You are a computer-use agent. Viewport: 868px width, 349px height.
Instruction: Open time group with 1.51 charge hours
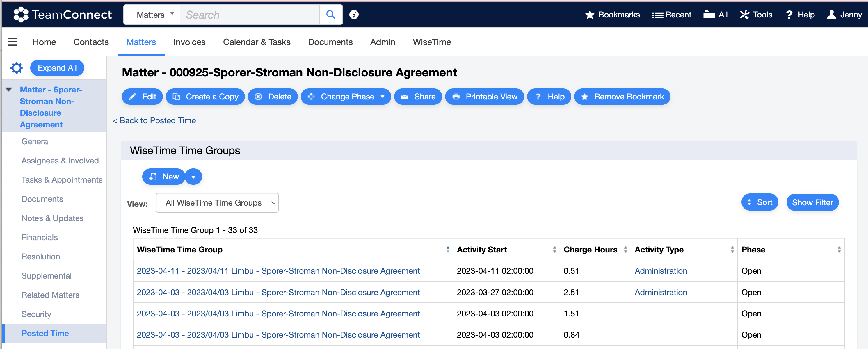[x=278, y=314]
